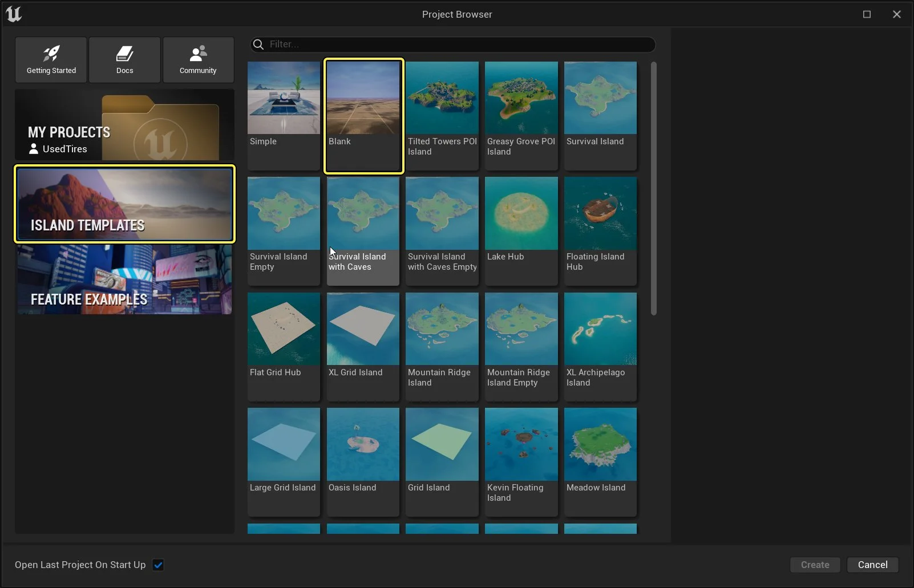
Task: Select the Island Templates category
Action: point(124,204)
